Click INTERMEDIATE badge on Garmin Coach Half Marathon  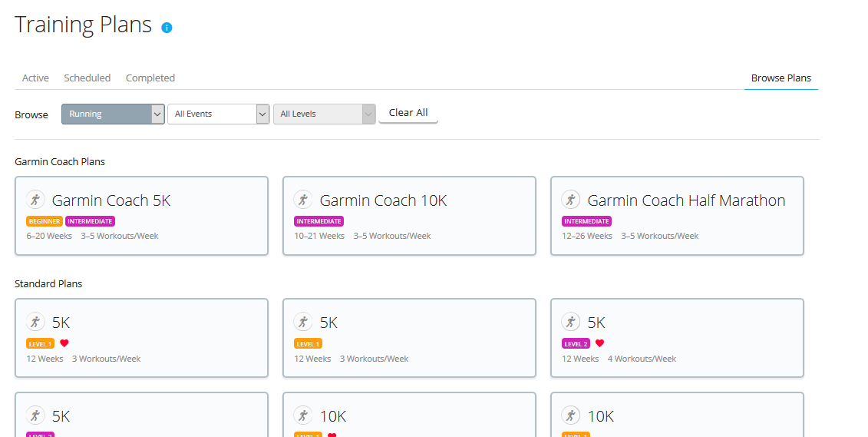pyautogui.click(x=587, y=221)
